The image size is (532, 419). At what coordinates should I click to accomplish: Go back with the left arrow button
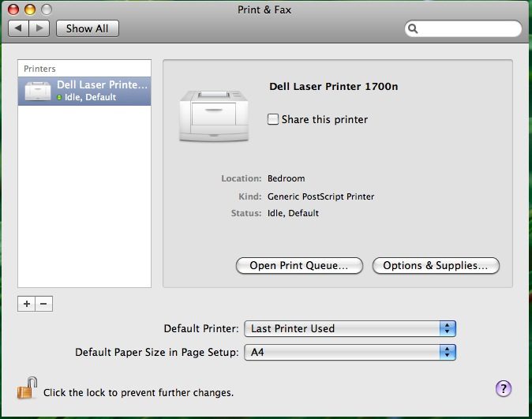(x=19, y=28)
